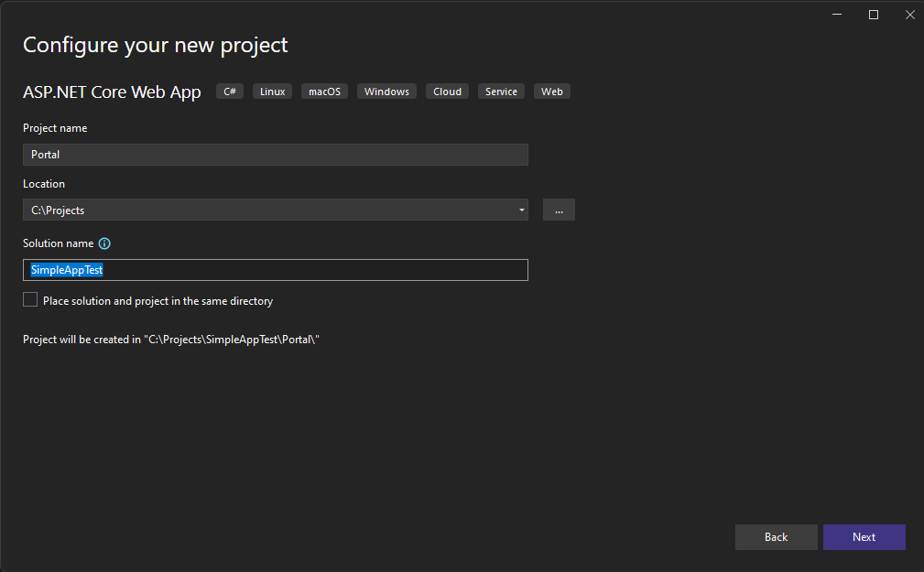Image resolution: width=924 pixels, height=572 pixels.
Task: Click the Project name field showing Portal
Action: coord(275,154)
